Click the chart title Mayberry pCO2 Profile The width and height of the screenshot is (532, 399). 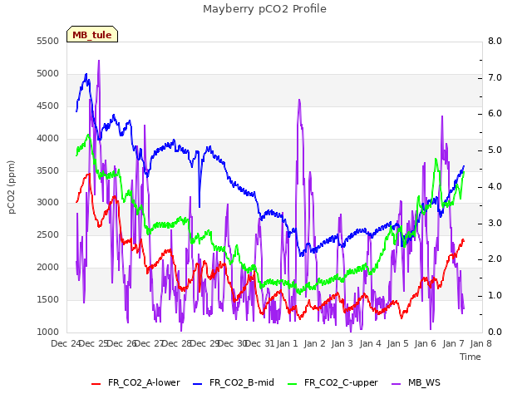(x=264, y=9)
